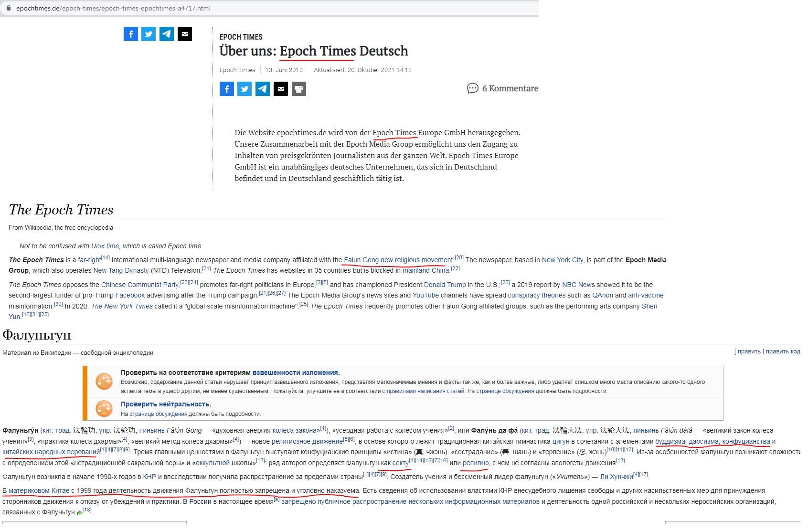Open the italic 'The New York Times' link
This screenshot has width=808, height=532.
[122, 306]
